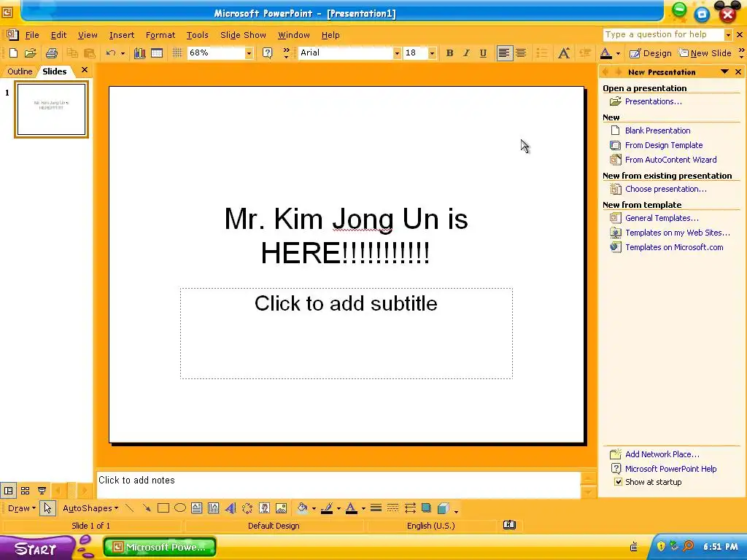Click the Line Color brush swatch
The height and width of the screenshot is (560, 747).
327,508
